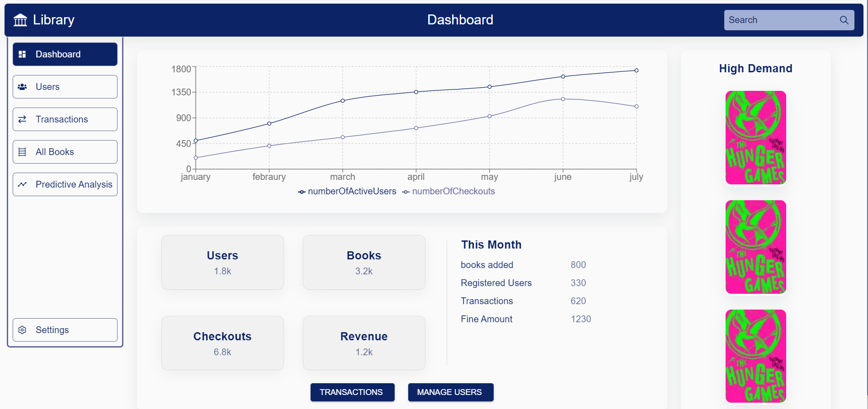Click first Hunger Games cover in High Demand
This screenshot has height=409, width=868.
pos(756,138)
